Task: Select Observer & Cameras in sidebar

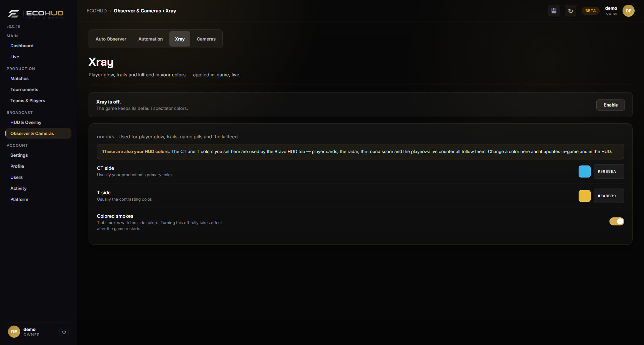Action: click(38, 133)
